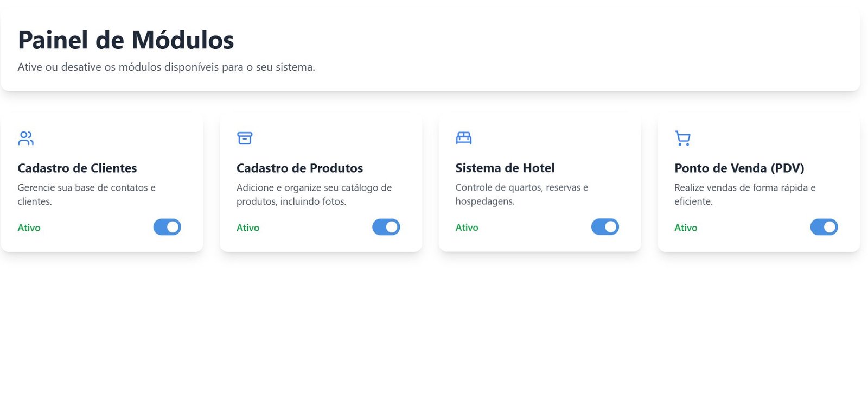Click the Painel de Módulos page heading
The height and width of the screenshot is (410, 868).
[x=126, y=40]
